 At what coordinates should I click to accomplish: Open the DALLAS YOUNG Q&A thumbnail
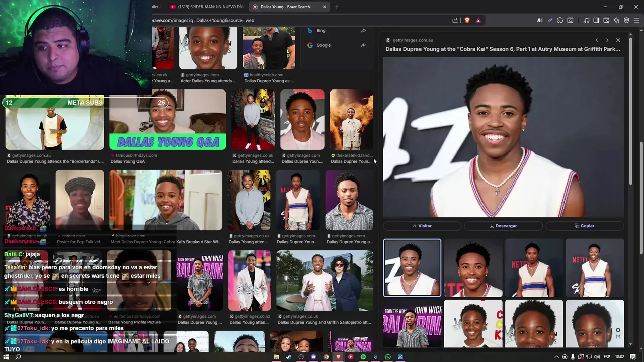[168, 120]
